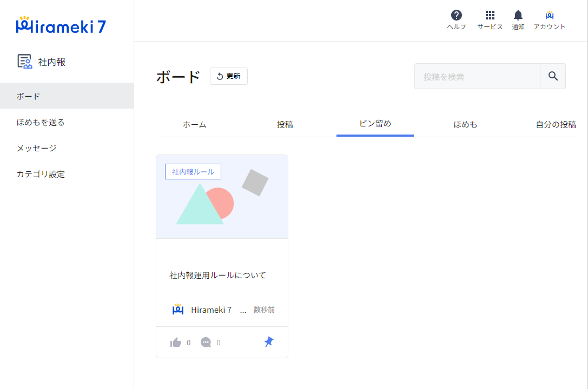This screenshot has height=389, width=588.
Task: Click the 社内報 newsletter icon in sidebar
Action: coord(24,62)
